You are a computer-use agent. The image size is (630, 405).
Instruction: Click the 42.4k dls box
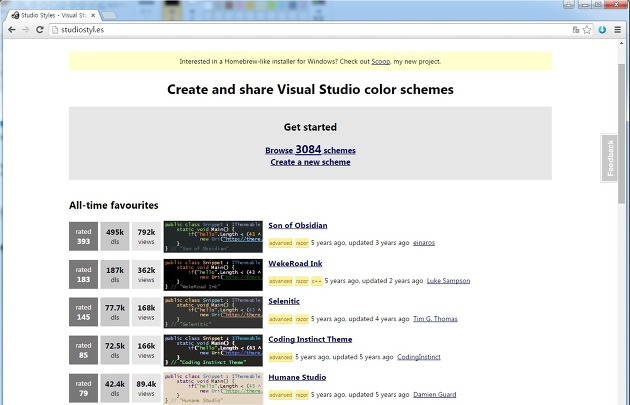coord(115,388)
